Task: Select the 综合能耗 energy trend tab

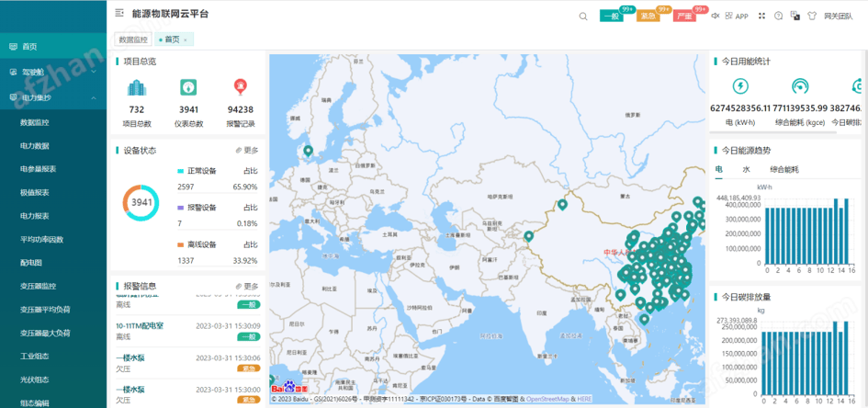Action: (x=783, y=169)
